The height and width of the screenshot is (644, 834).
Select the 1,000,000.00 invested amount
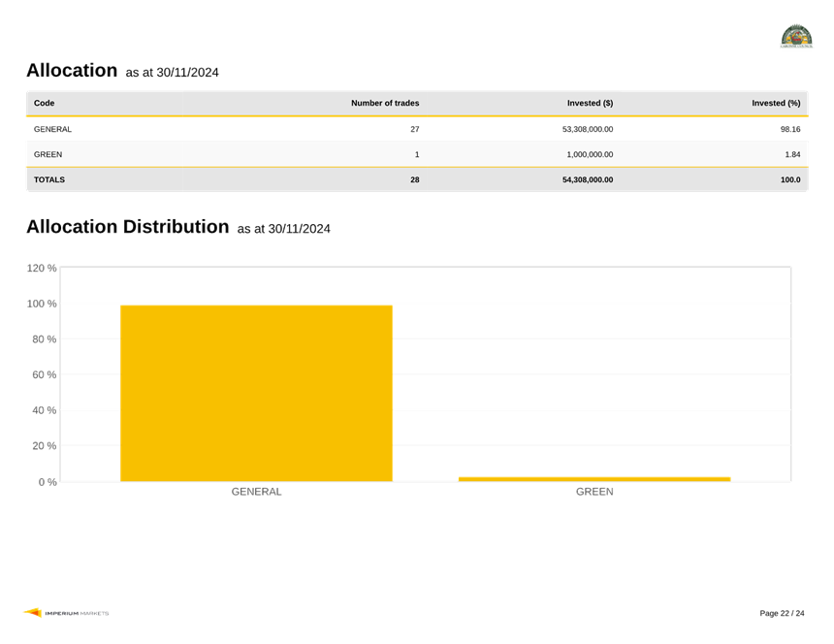pos(590,154)
